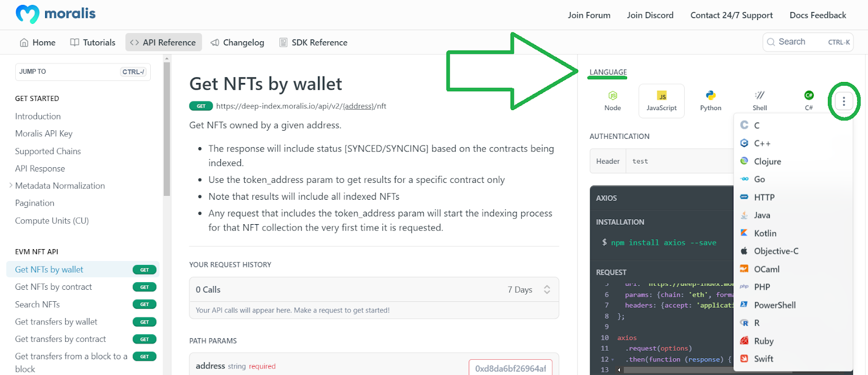Open Pagination page
The image size is (868, 375).
pyautogui.click(x=35, y=203)
